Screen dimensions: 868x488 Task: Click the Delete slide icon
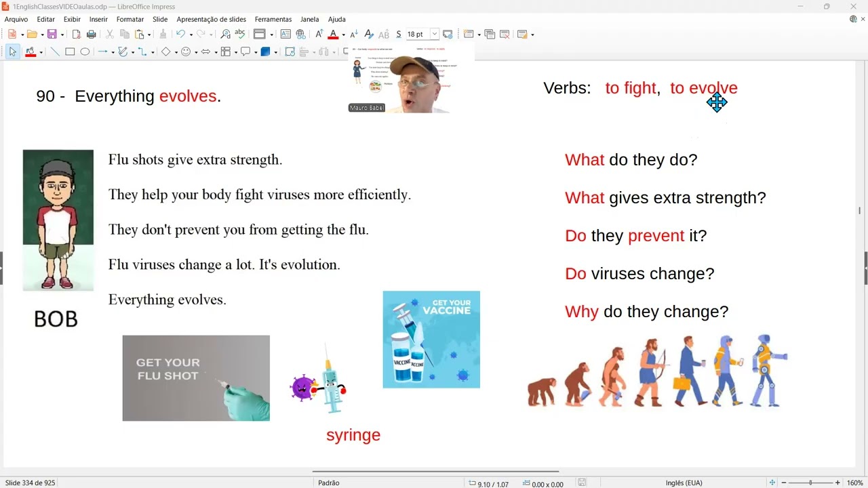[505, 34]
